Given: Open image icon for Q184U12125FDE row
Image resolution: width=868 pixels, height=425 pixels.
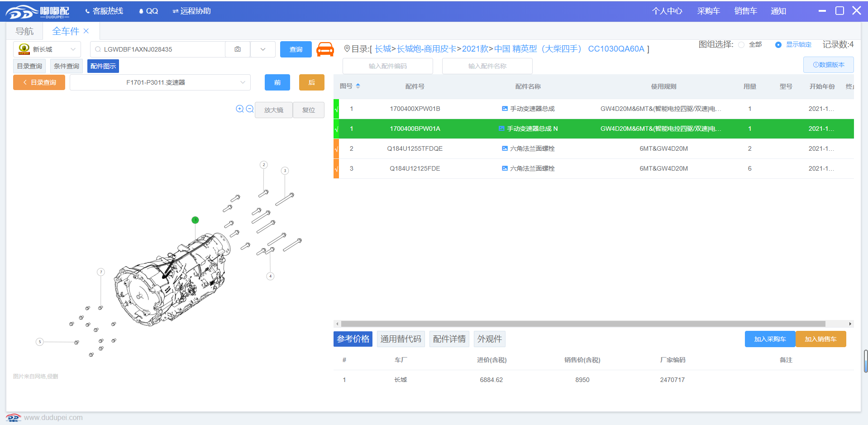Looking at the screenshot, I should 505,168.
